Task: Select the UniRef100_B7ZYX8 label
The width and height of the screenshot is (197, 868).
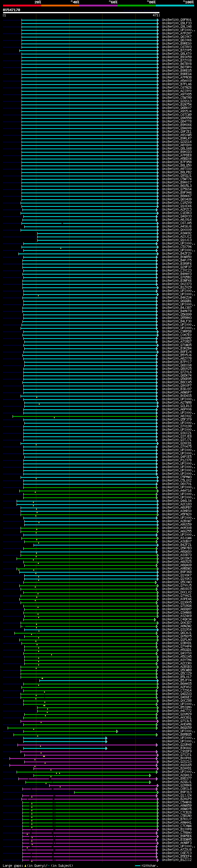Action: (x=176, y=60)
